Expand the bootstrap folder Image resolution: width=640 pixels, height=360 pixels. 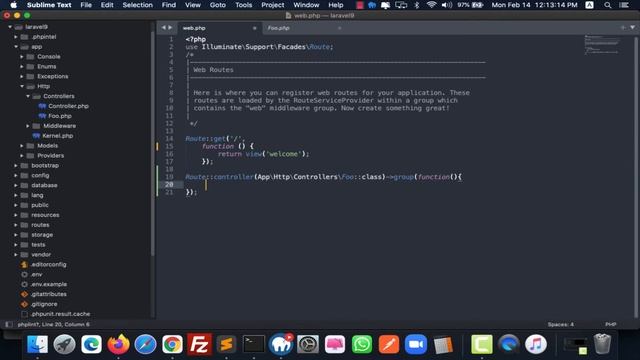coord(16,165)
